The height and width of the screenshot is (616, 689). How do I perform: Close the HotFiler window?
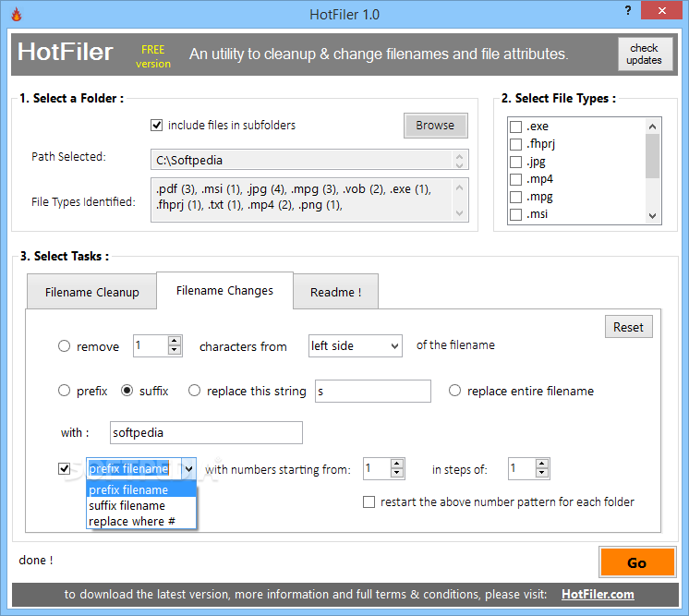pos(662,10)
